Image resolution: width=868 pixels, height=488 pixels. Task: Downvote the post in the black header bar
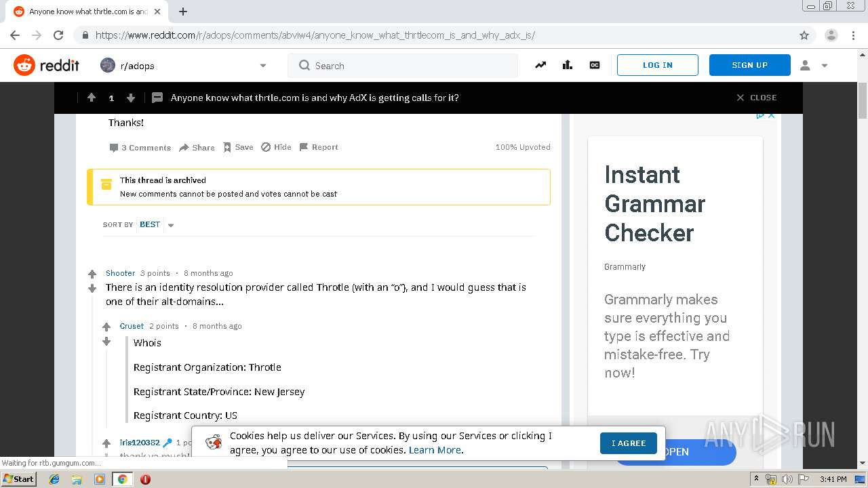[x=131, y=98]
